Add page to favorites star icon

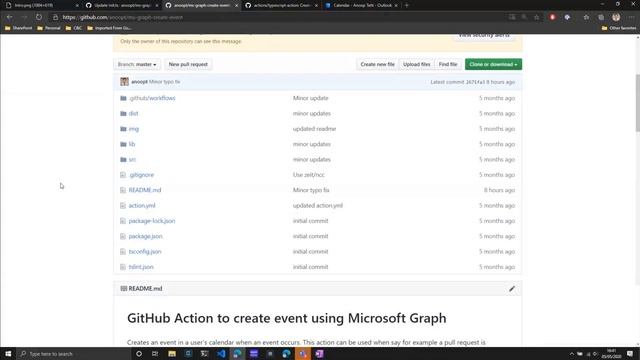pyautogui.click(x=536, y=17)
